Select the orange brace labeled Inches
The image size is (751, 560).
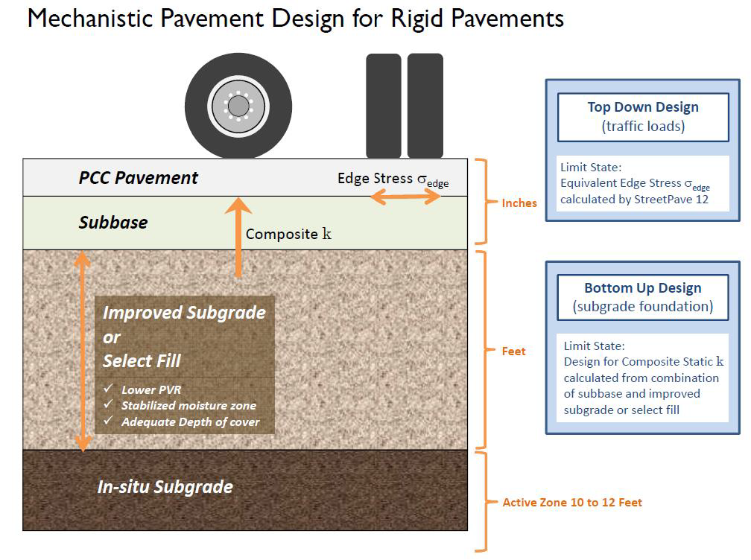pos(481,202)
